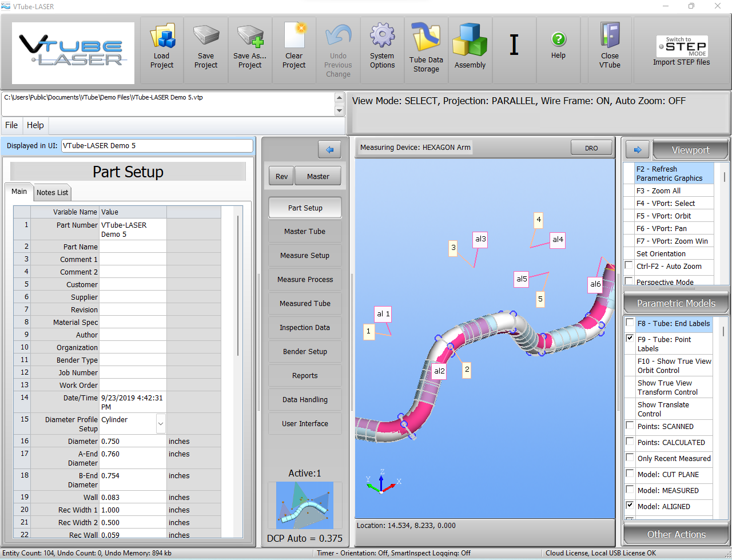Collapse the Parametric Models panel header
Screen dimensions: 732x560
(x=676, y=303)
